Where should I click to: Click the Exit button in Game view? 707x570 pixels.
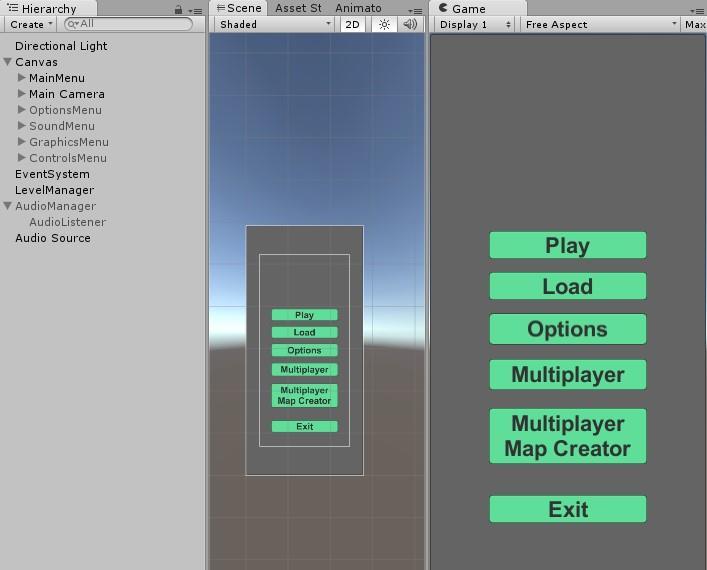pos(568,509)
